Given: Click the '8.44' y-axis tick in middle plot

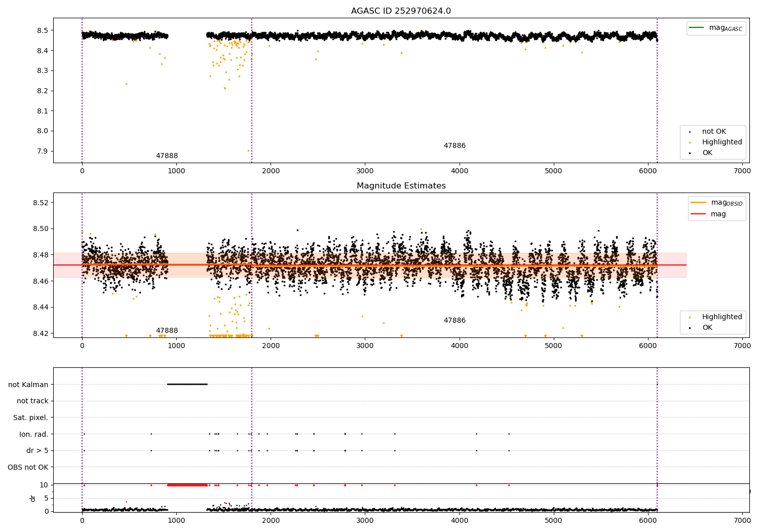Looking at the screenshot, I should tap(41, 307).
